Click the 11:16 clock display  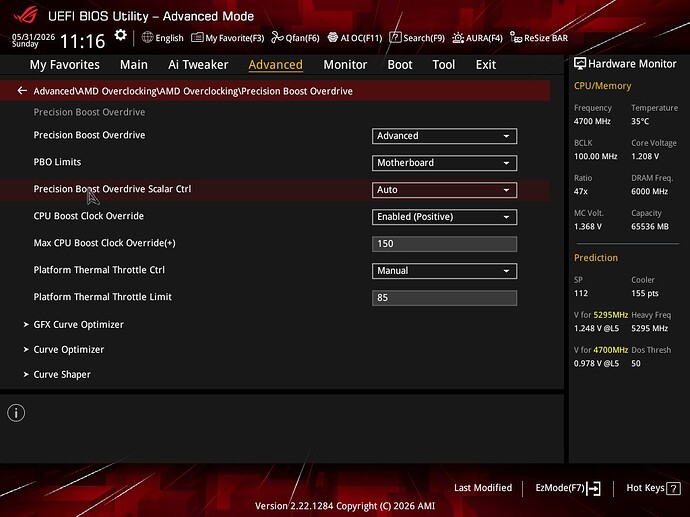(x=82, y=41)
